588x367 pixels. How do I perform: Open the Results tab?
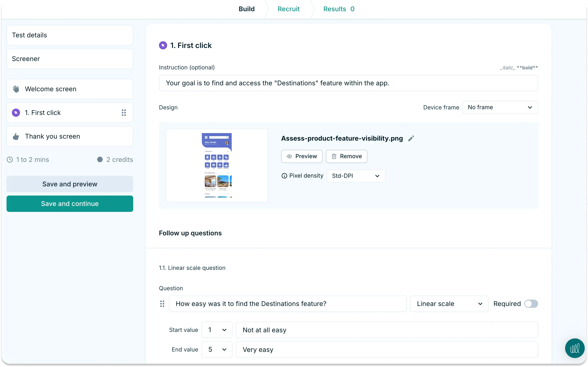tap(339, 9)
